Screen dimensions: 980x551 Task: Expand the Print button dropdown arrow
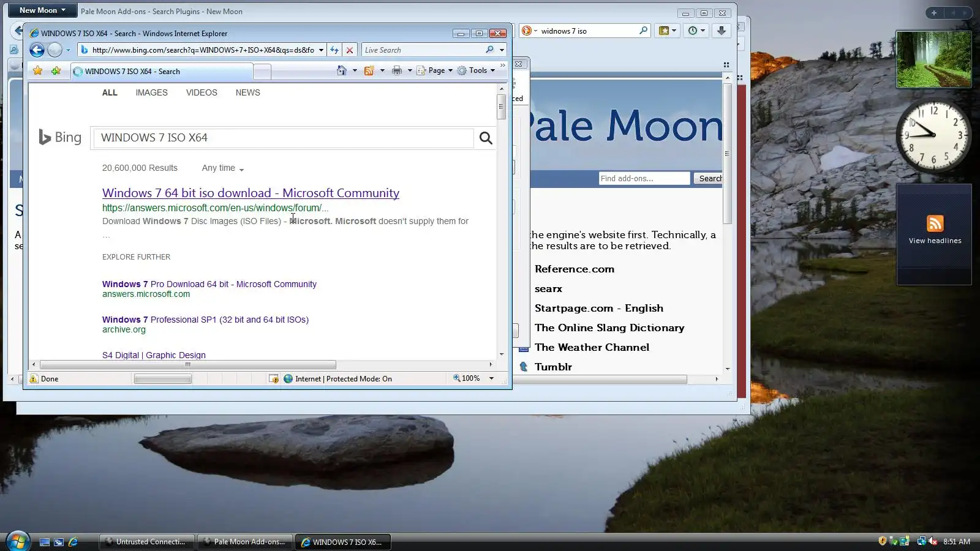tap(410, 70)
